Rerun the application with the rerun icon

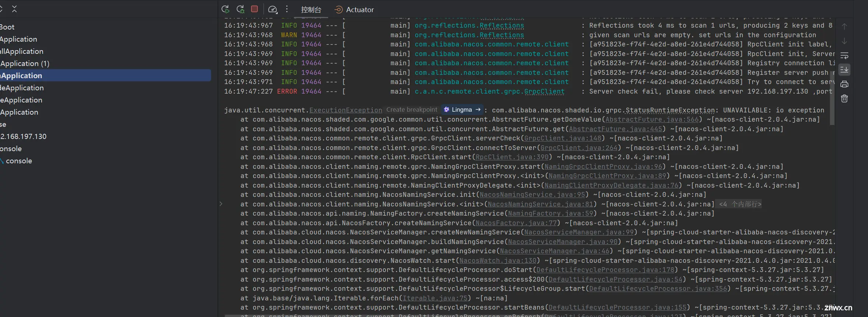[x=225, y=9]
